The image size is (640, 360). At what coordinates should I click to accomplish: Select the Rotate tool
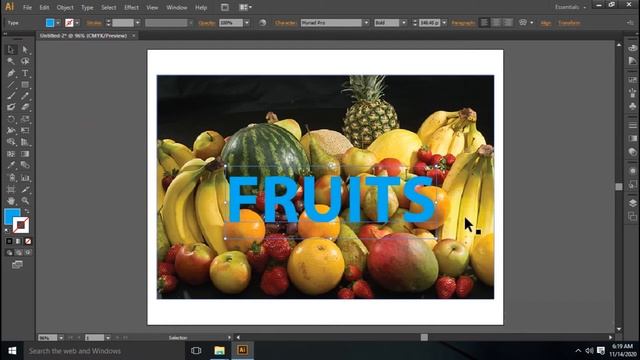point(11,119)
